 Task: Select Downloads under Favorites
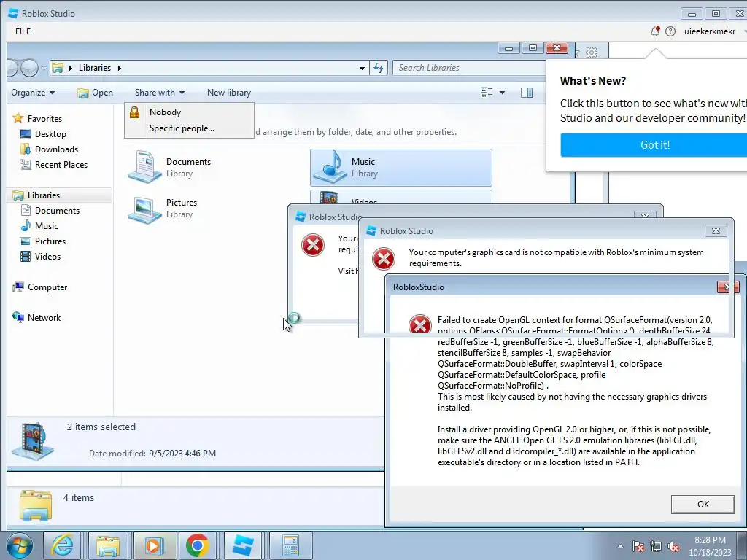pyautogui.click(x=56, y=149)
